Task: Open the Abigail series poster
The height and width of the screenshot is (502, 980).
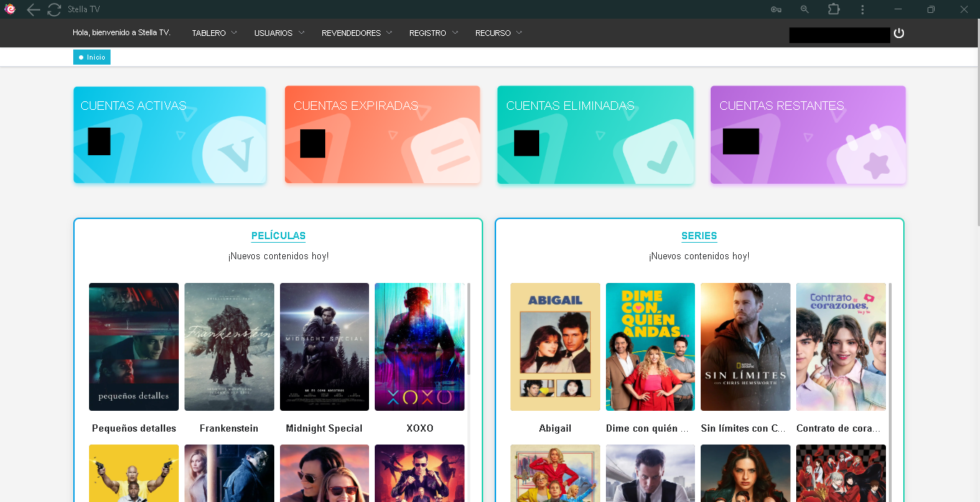Action: [555, 346]
